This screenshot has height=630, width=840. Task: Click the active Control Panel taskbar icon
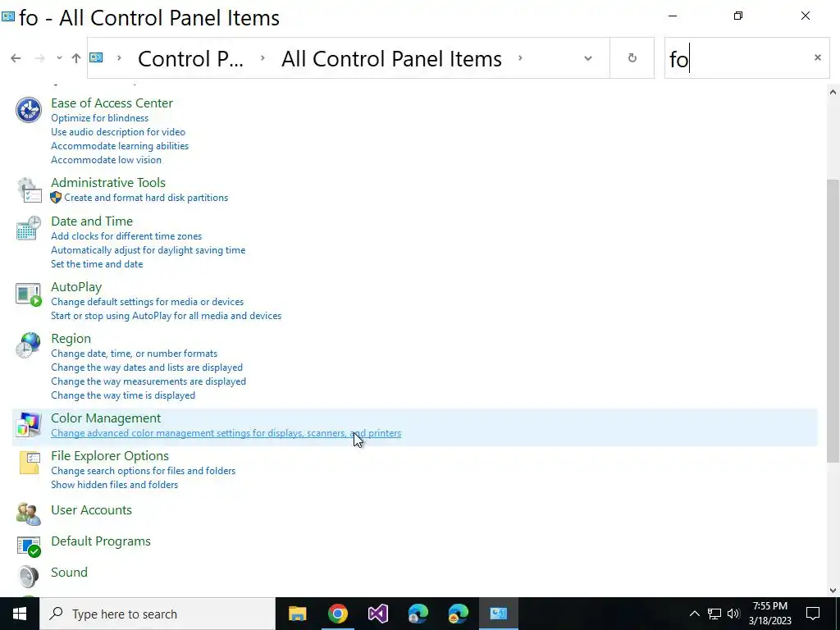point(498,614)
